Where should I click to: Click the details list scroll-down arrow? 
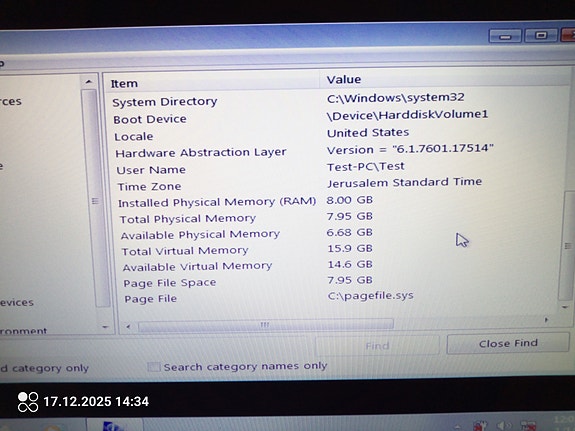[565, 307]
